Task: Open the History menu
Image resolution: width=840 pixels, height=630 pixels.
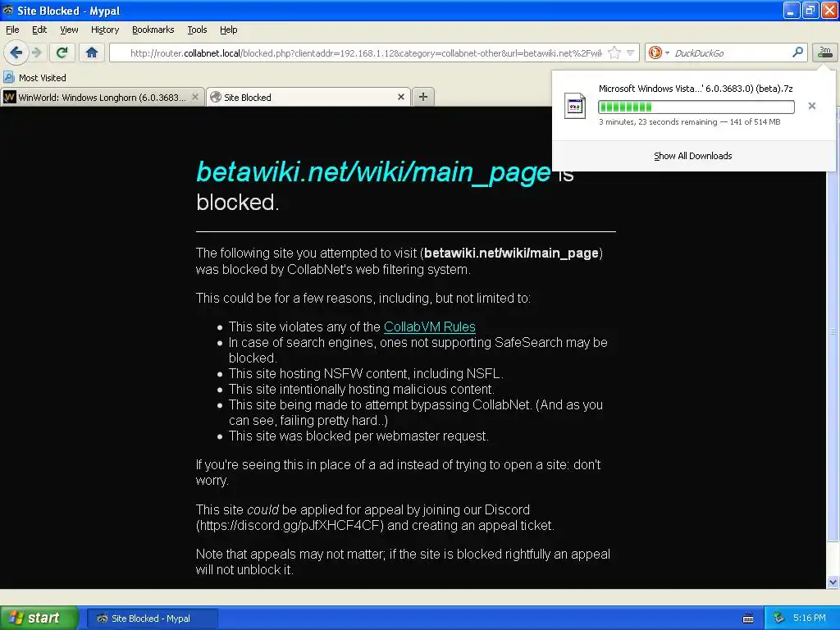Action: [104, 30]
